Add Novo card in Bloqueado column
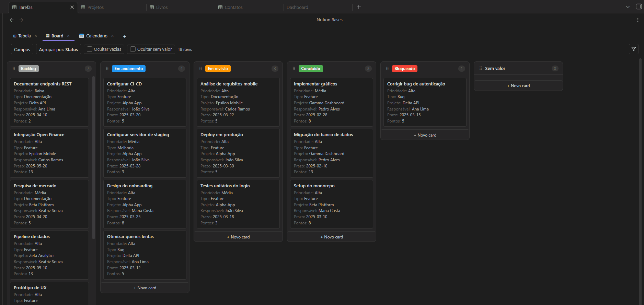The image size is (644, 305). (x=425, y=135)
